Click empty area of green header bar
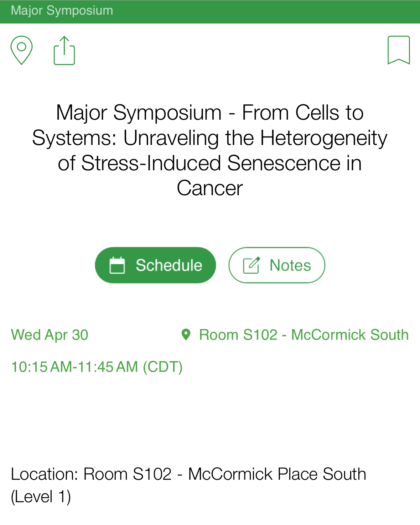The width and height of the screenshot is (420, 525). (267, 11)
